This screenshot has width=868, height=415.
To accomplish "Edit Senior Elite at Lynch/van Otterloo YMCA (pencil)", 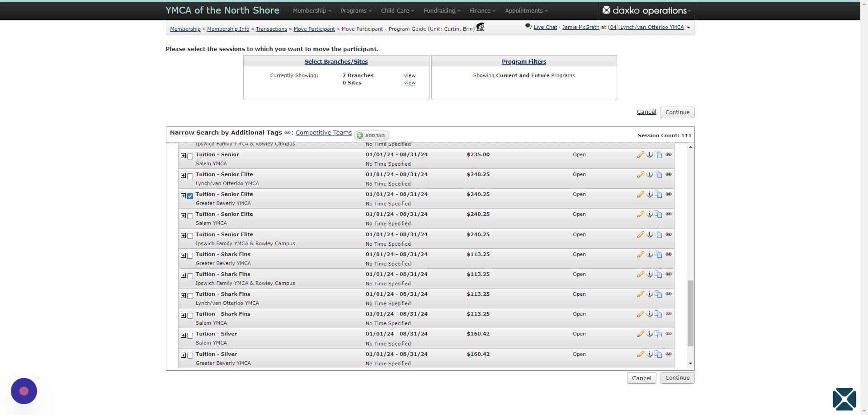I will coord(641,174).
